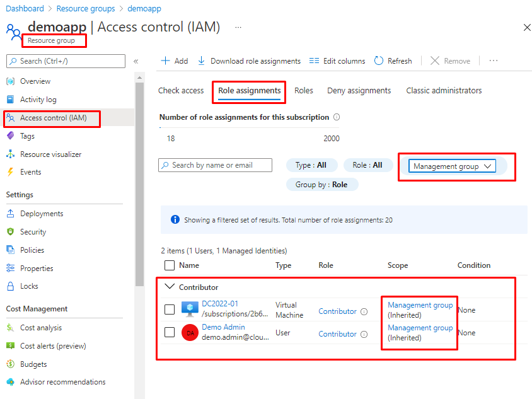Open the Edit columns option
The image size is (532, 399).
click(337, 61)
